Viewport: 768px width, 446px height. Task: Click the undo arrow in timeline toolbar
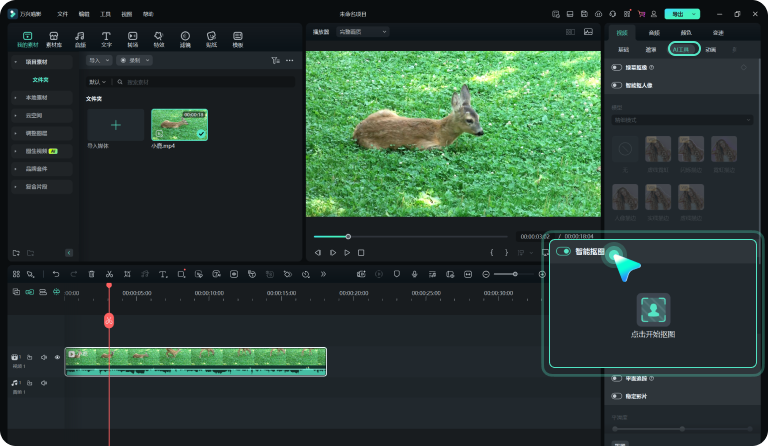[56, 274]
